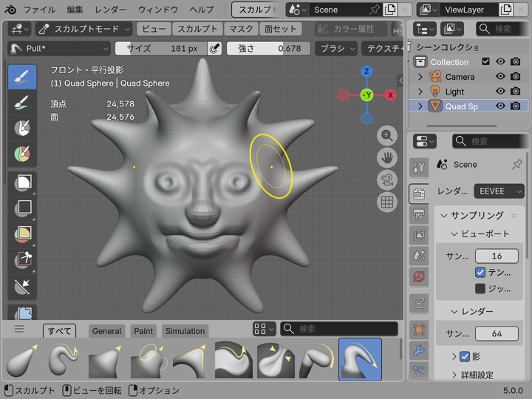
Task: Open the ヘルプ menu
Action: tap(202, 10)
